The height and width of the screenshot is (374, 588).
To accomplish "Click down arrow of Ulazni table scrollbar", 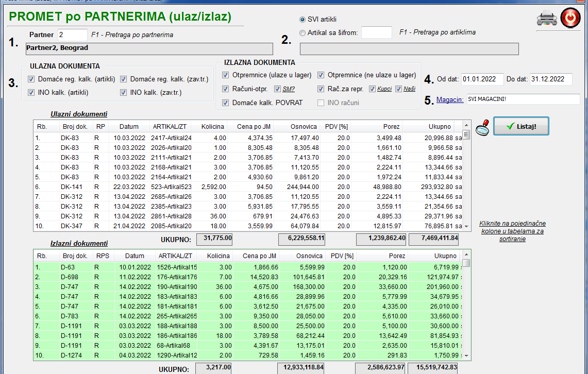I will (x=466, y=226).
